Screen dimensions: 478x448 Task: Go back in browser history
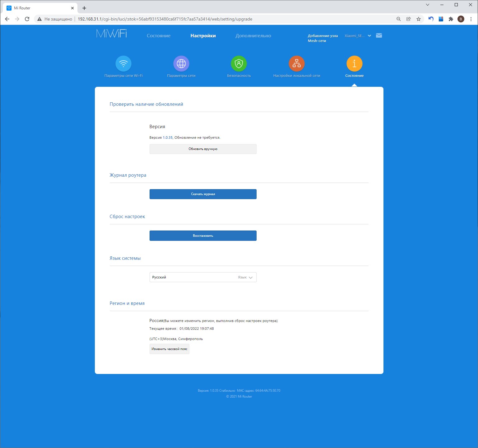[x=7, y=19]
